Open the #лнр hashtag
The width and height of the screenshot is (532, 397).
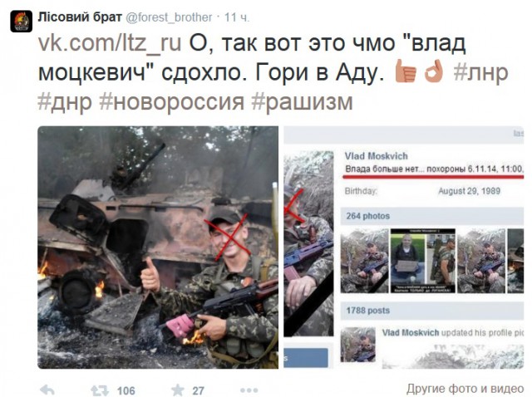click(480, 72)
